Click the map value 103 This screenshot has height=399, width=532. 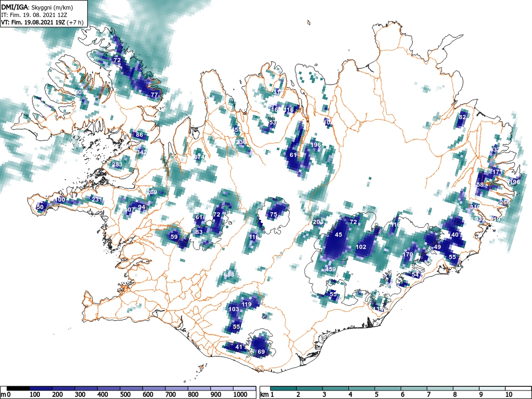[234, 309]
